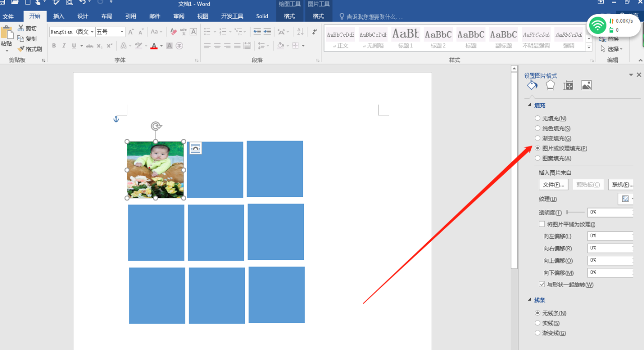Open the font name DengXian dropdown
Viewport: 644px width, 350px height.
point(93,32)
